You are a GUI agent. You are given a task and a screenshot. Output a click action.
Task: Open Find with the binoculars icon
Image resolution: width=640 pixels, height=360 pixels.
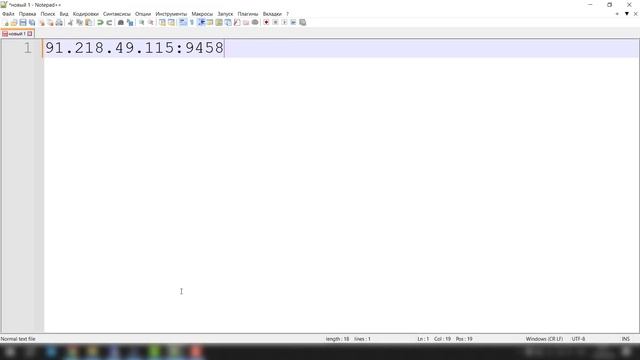pos(121,22)
